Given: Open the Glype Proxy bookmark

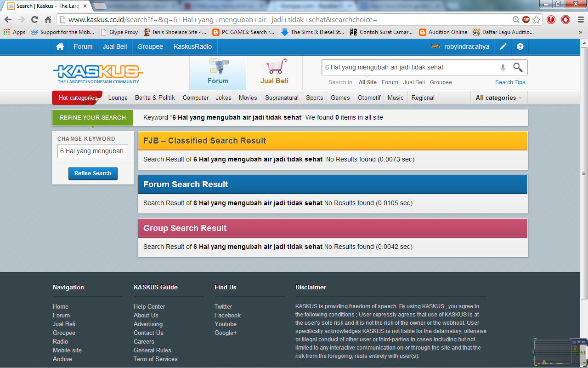Looking at the screenshot, I should coord(119,32).
